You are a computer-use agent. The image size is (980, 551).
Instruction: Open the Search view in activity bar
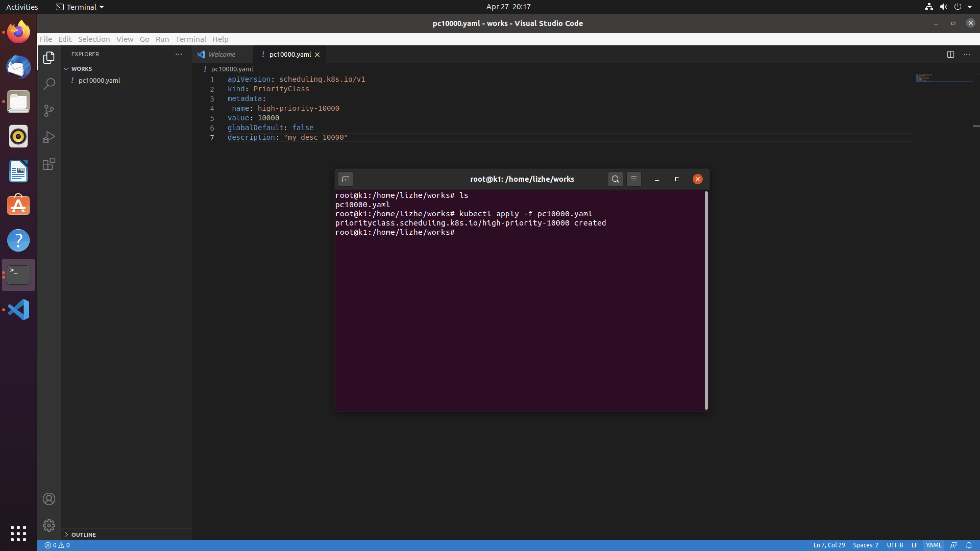tap(49, 84)
